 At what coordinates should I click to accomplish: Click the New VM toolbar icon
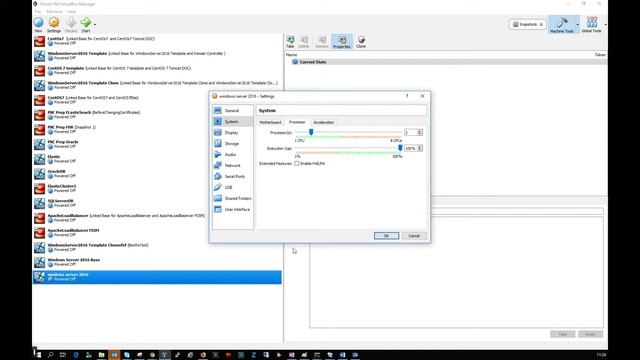click(38, 24)
